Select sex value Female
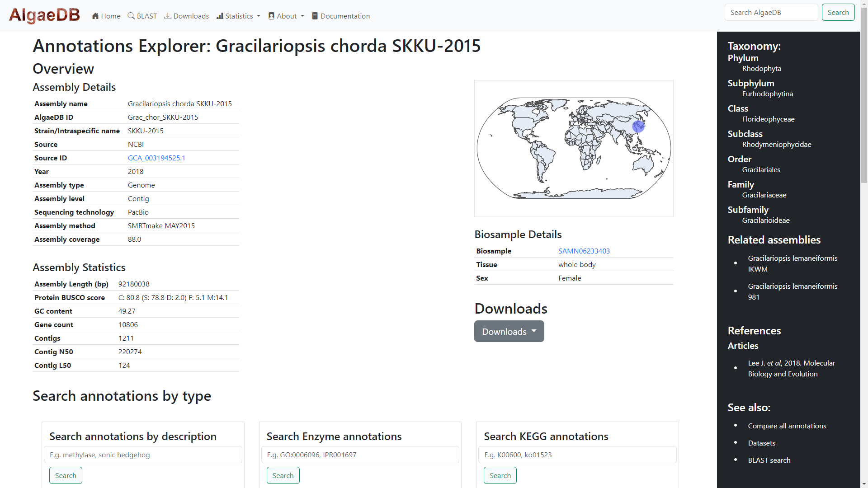The height and width of the screenshot is (488, 868). click(x=570, y=278)
